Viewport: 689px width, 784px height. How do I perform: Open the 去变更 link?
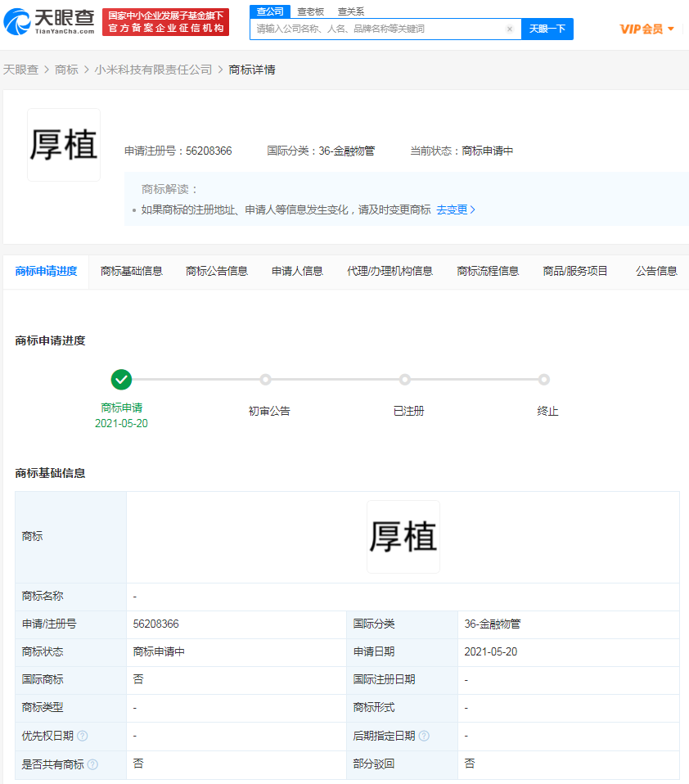[x=453, y=210]
